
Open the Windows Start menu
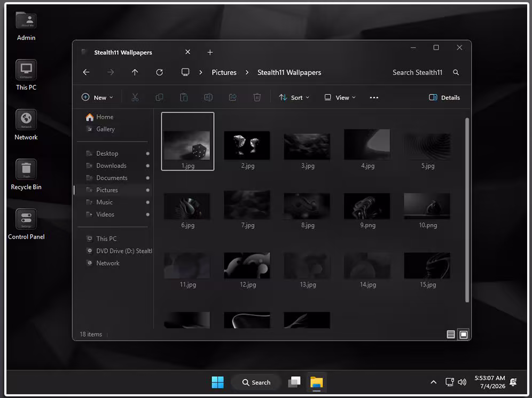[217, 383]
